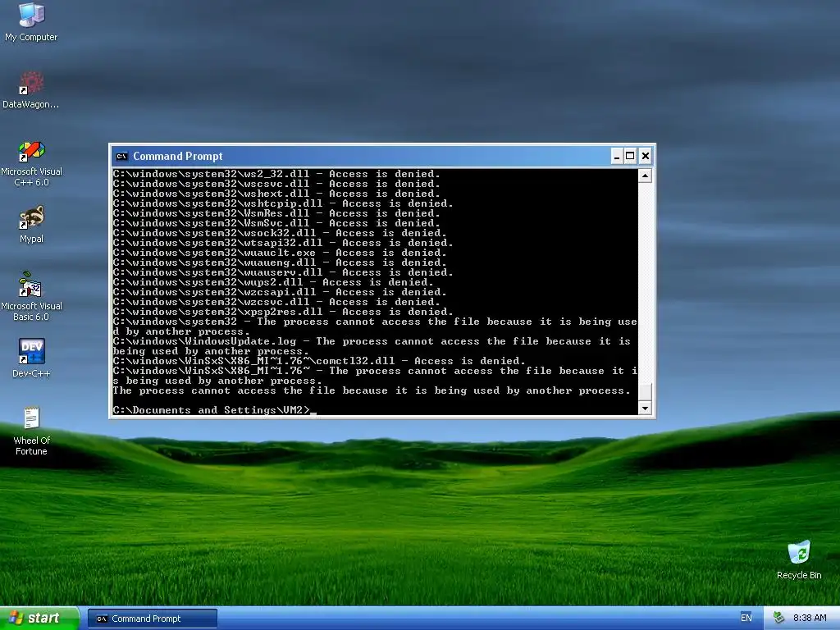Screen dimensions: 840x630
Task: Click the Command Prompt vertical scrollbar thumb
Action: pos(645,391)
